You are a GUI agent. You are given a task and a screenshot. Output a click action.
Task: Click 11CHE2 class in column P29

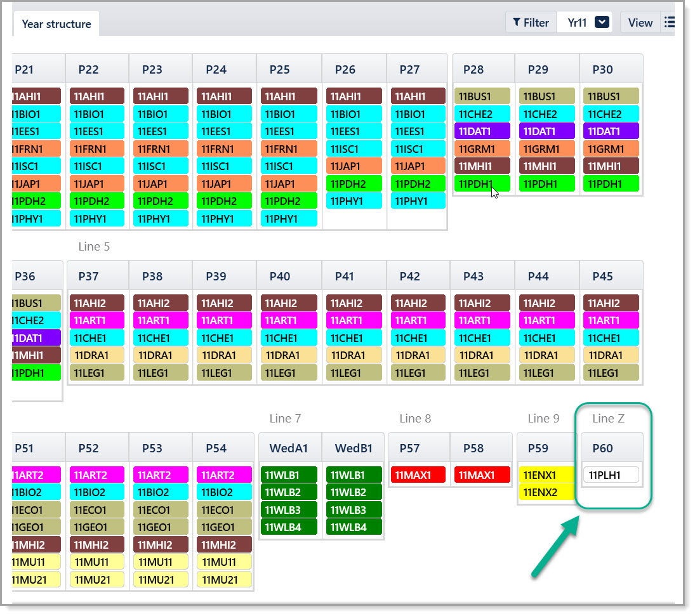click(x=547, y=114)
